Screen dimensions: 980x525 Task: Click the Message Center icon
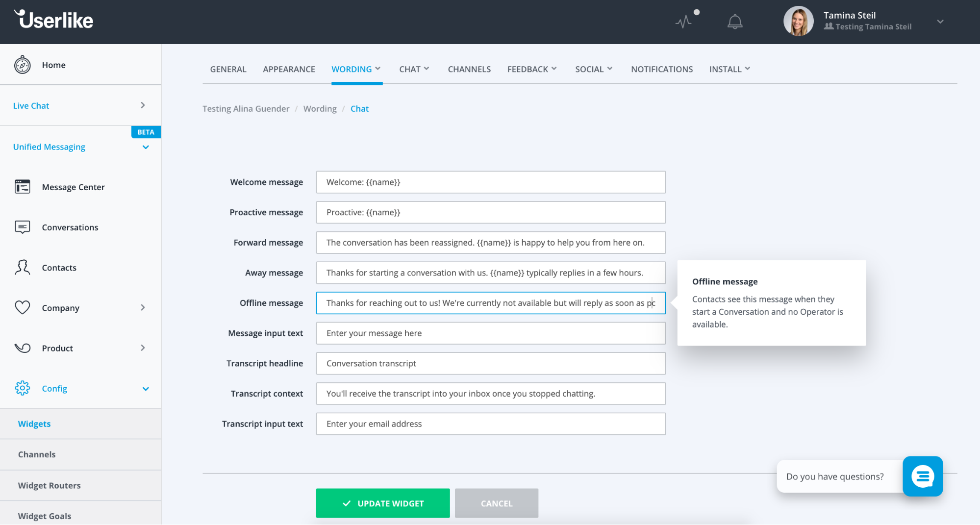click(23, 187)
